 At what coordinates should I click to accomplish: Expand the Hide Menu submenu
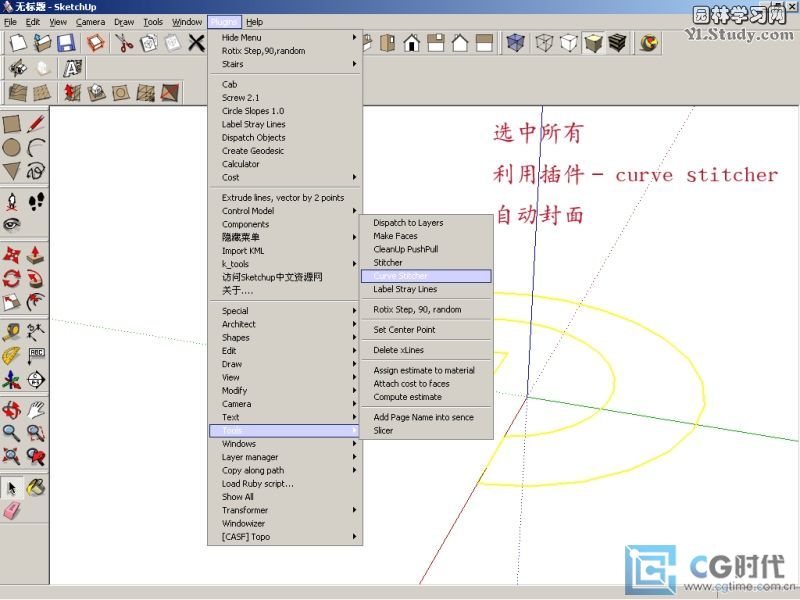(285, 37)
